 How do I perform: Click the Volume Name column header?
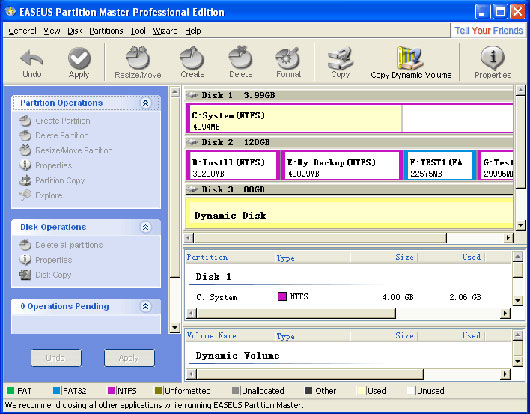[231, 336]
